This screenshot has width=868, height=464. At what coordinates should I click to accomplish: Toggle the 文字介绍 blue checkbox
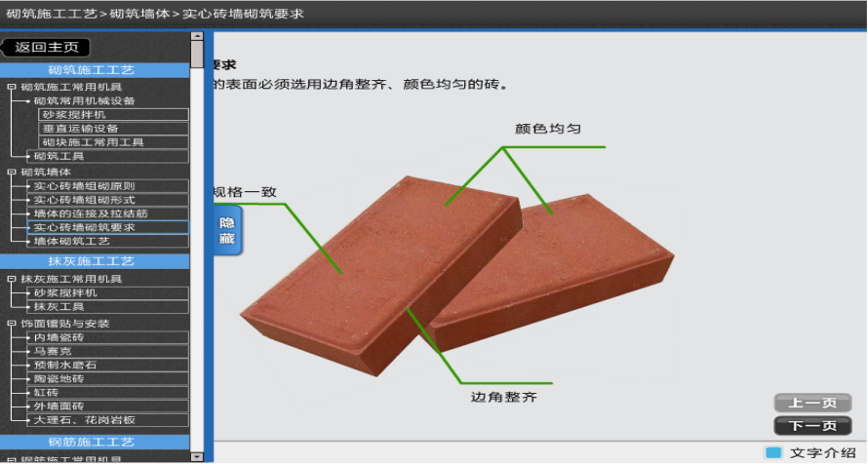click(773, 452)
